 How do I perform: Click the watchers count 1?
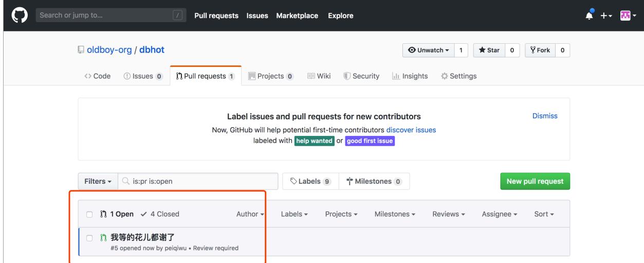[461, 50]
